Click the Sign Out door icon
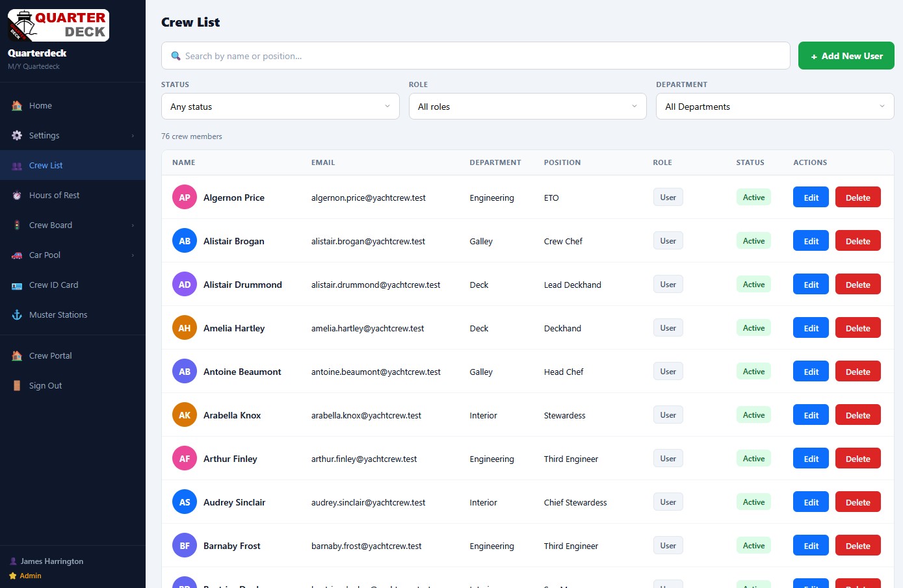903x588 pixels. 17,385
